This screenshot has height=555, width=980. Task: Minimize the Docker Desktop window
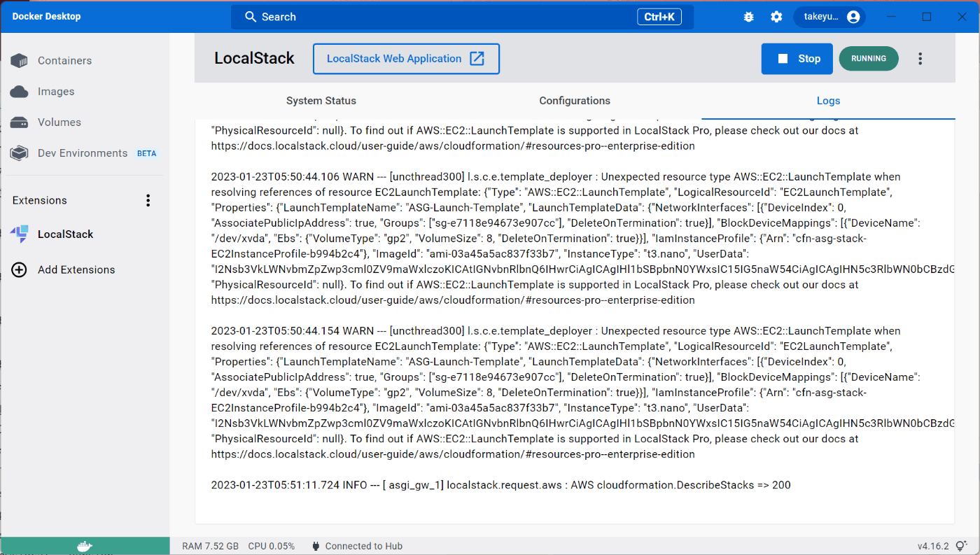click(x=891, y=17)
